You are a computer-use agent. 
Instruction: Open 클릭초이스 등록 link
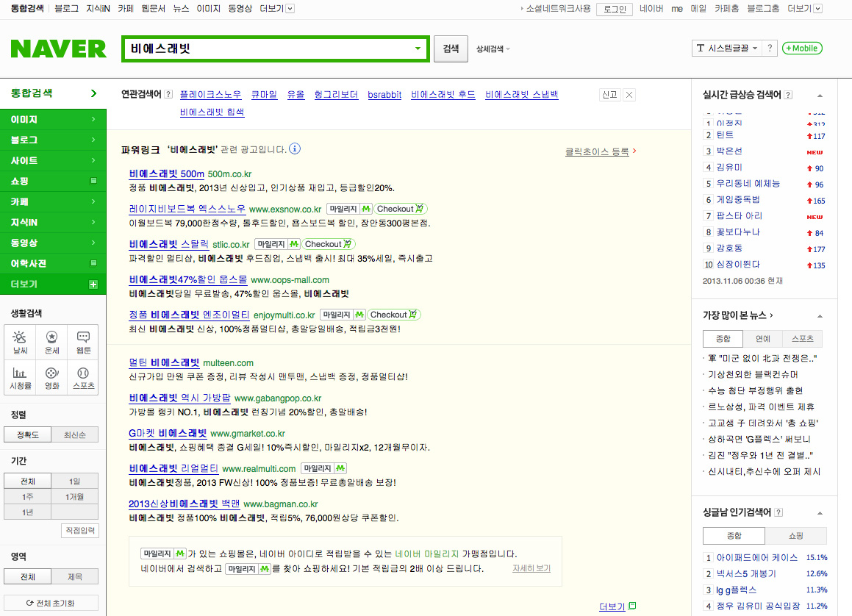pyautogui.click(x=597, y=151)
